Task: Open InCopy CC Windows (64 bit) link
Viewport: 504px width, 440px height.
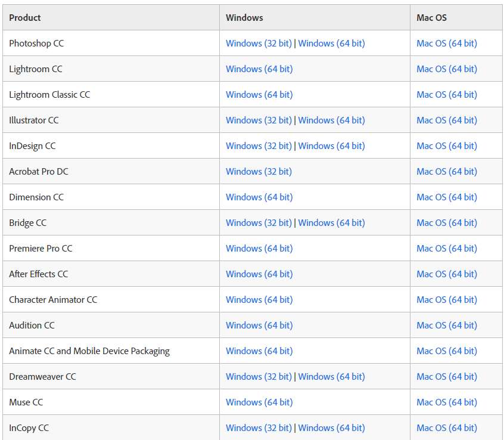Action: point(331,428)
